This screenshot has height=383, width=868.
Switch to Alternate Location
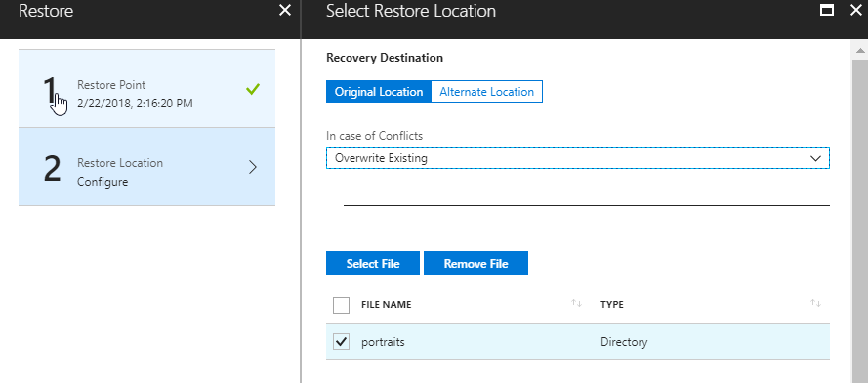click(486, 92)
